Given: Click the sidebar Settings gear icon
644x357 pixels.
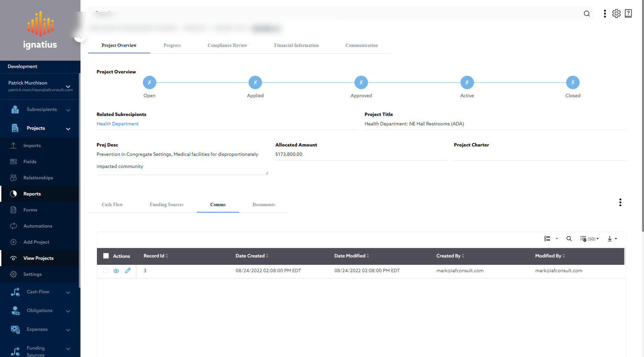Looking at the screenshot, I should tap(13, 274).
